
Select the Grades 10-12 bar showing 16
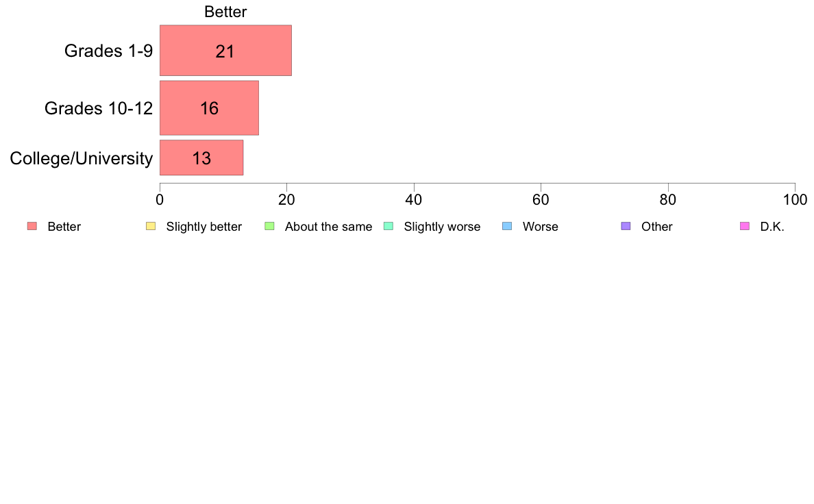pos(209,108)
